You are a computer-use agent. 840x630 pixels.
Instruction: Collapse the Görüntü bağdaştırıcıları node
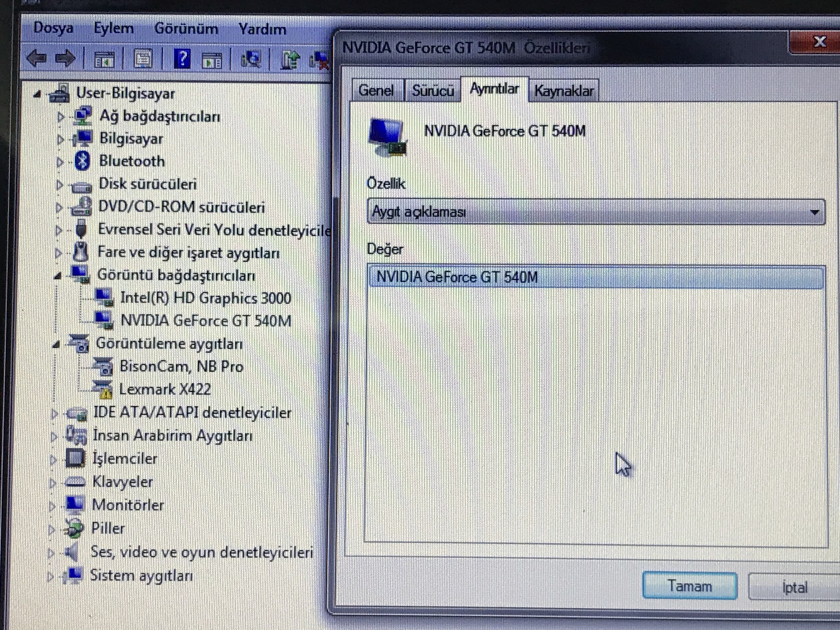57,276
